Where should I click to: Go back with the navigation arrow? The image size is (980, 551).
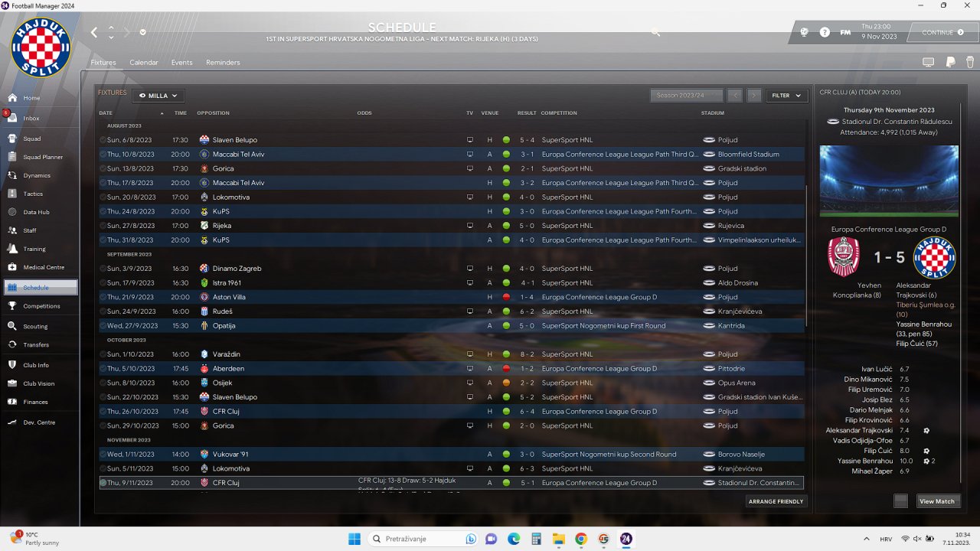tap(94, 32)
